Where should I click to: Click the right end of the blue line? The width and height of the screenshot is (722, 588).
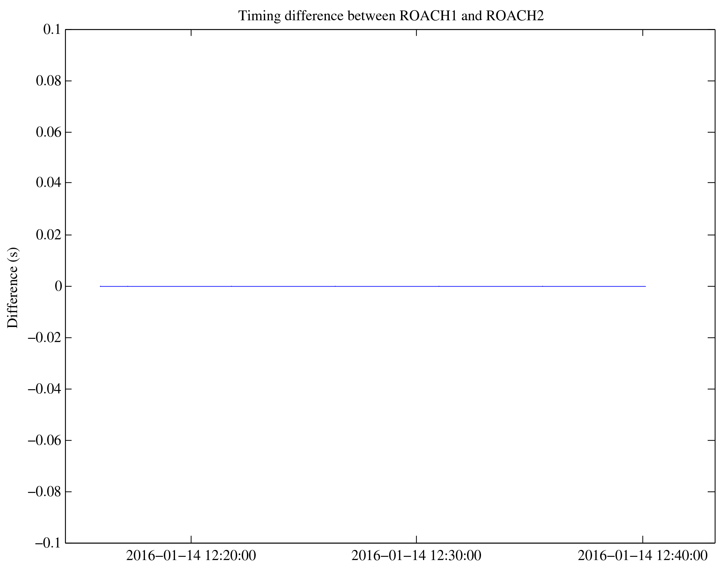pyautogui.click(x=645, y=286)
